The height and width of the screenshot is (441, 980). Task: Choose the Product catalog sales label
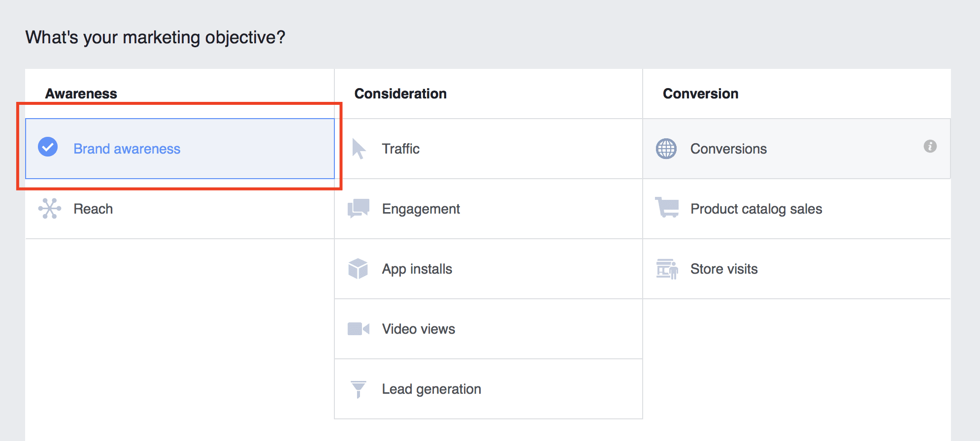(x=756, y=209)
